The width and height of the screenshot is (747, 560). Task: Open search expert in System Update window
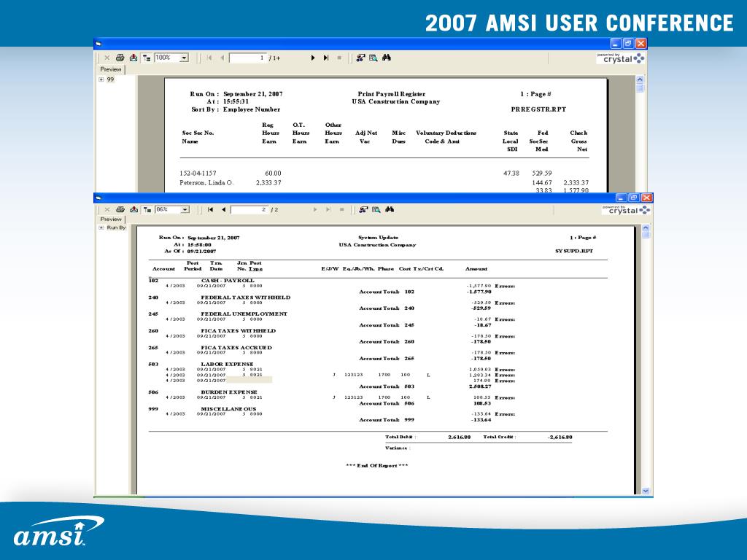(x=376, y=209)
